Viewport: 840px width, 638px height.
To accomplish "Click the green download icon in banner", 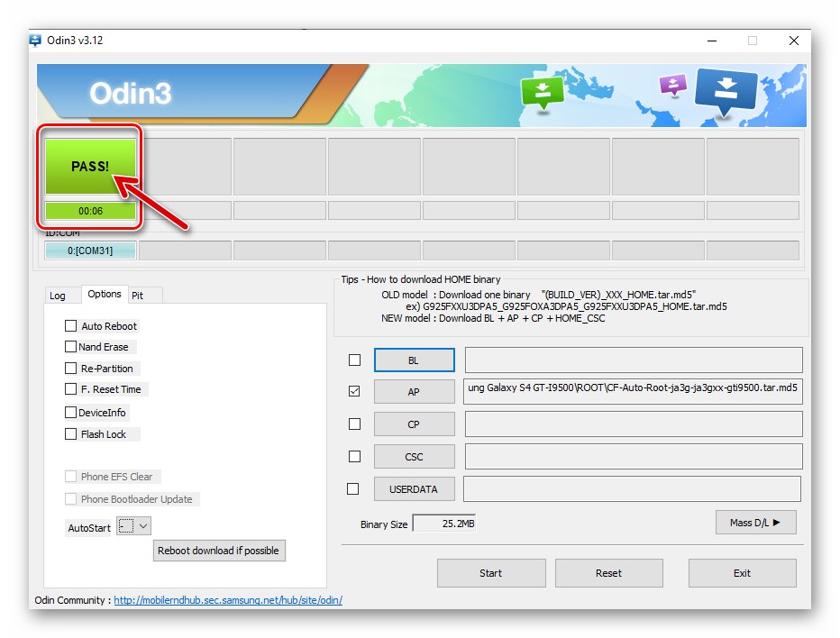I will [543, 93].
